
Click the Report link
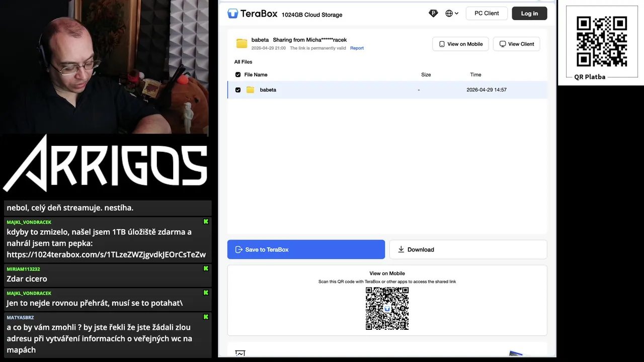pyautogui.click(x=357, y=48)
